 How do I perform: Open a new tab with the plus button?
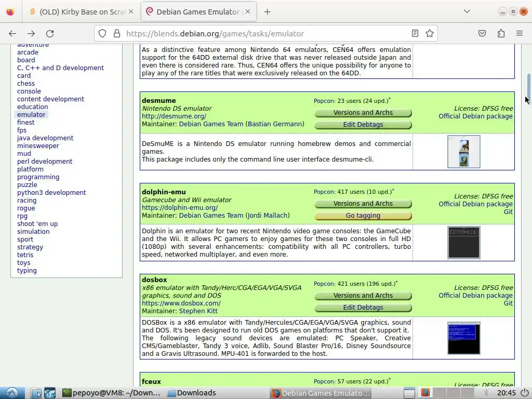point(268,12)
